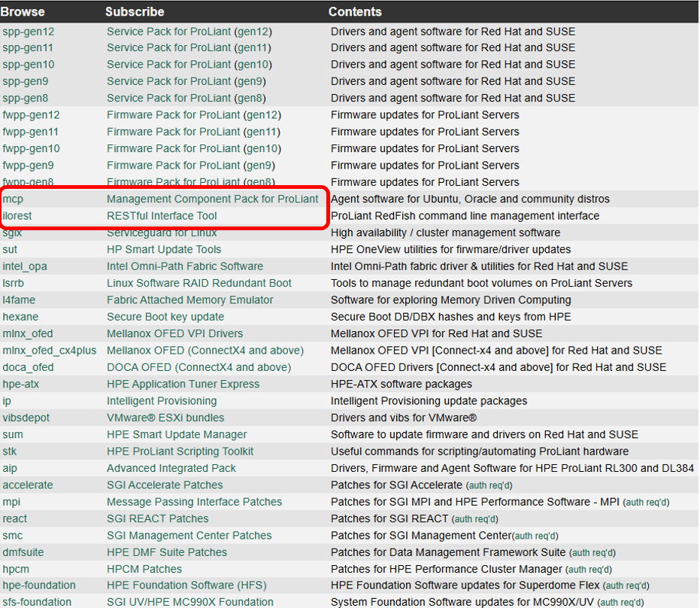Browse the mcp repository
700x608 pixels.
pyautogui.click(x=13, y=199)
